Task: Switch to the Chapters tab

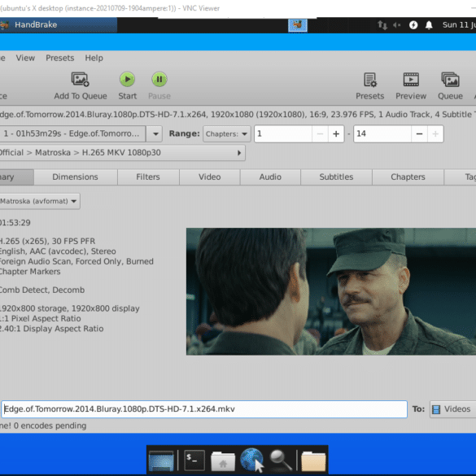Action: coord(408,177)
